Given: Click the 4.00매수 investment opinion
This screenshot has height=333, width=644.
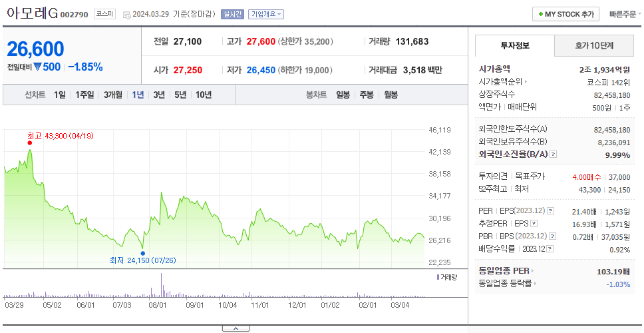Looking at the screenshot, I should coord(587,177).
